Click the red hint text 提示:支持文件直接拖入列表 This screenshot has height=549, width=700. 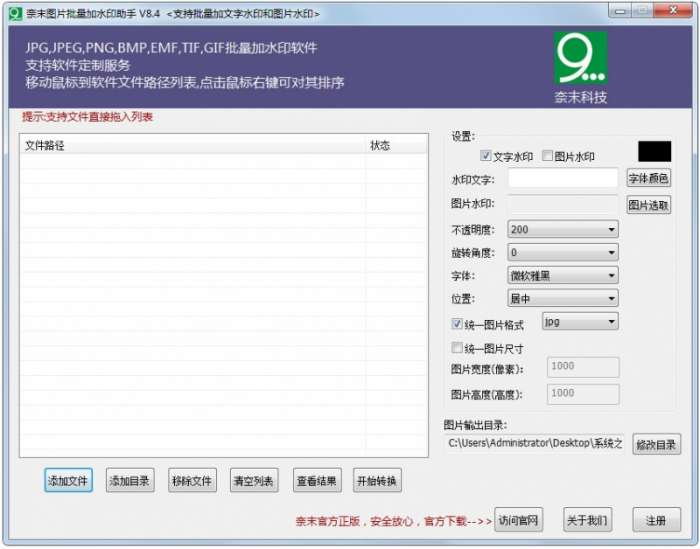click(x=88, y=117)
